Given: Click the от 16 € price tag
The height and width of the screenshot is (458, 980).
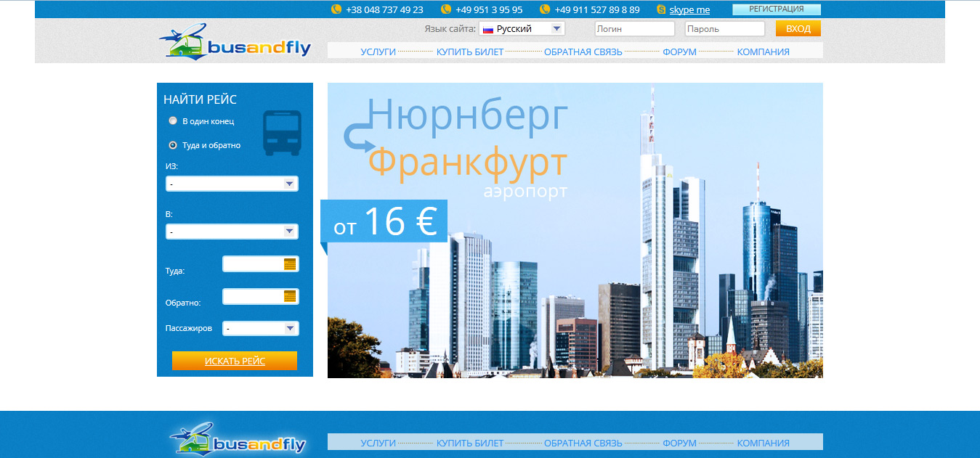Looking at the screenshot, I should point(384,221).
